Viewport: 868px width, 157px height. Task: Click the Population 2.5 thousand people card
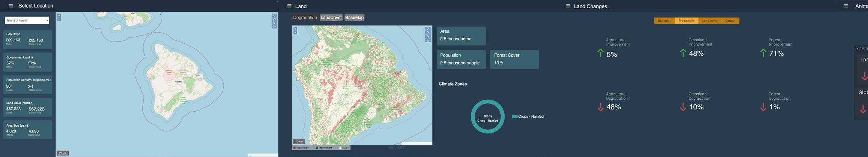461,60
